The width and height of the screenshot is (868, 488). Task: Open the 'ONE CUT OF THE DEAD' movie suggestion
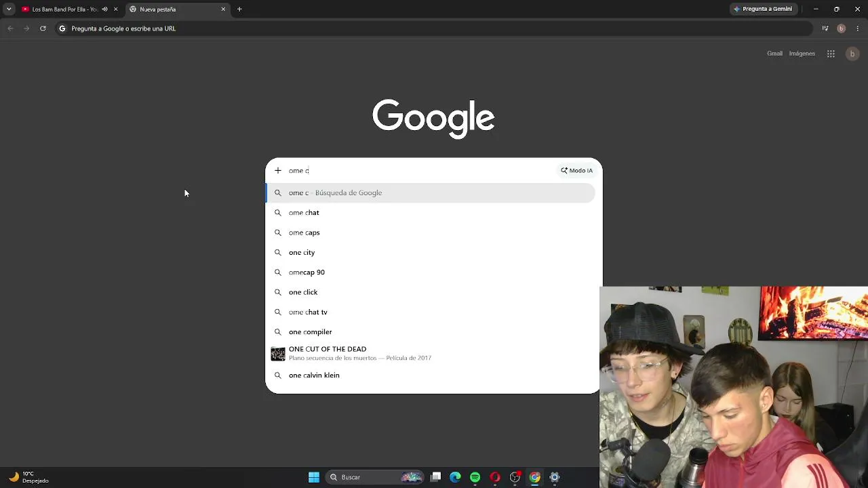(x=430, y=354)
